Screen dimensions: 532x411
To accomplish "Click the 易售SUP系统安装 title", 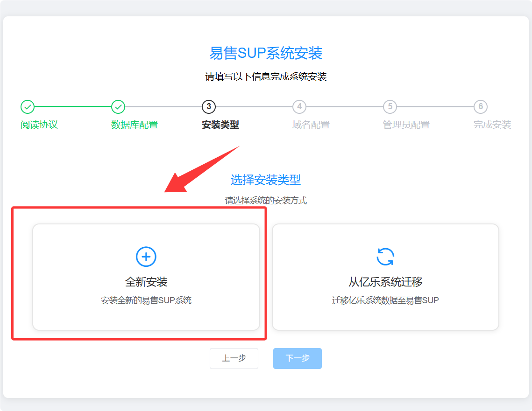I will click(x=266, y=53).
